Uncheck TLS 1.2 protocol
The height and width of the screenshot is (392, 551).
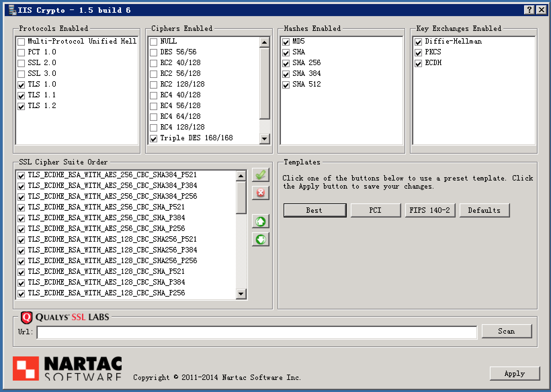point(21,106)
